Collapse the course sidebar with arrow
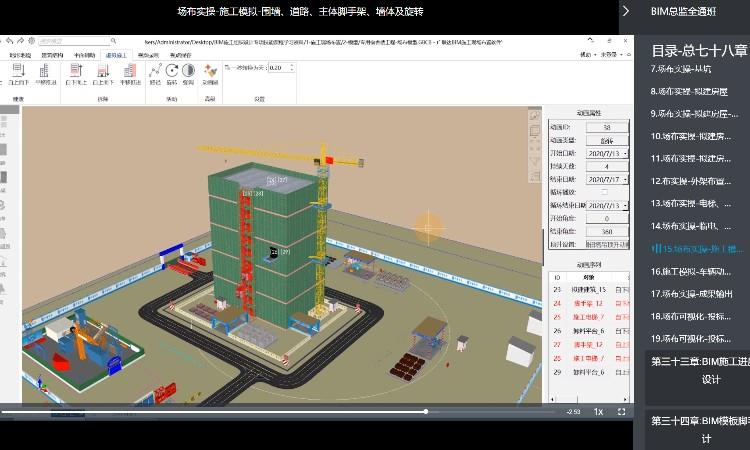This screenshot has height=450, width=750. click(626, 11)
